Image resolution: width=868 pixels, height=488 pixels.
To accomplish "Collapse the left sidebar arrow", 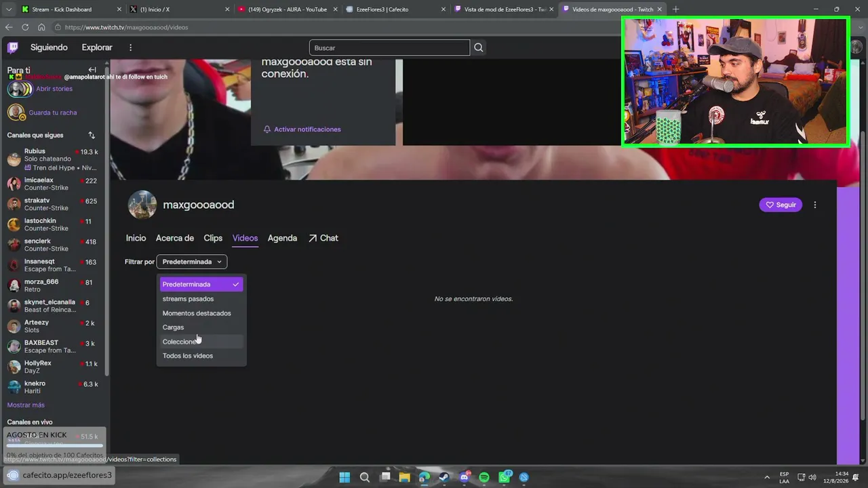I will click(92, 70).
